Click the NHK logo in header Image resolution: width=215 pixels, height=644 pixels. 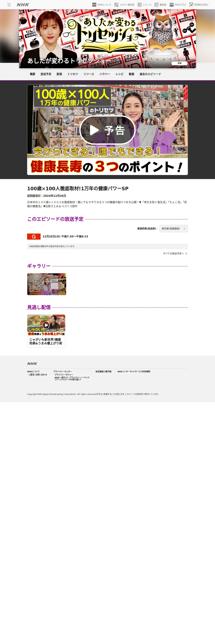click(23, 5)
